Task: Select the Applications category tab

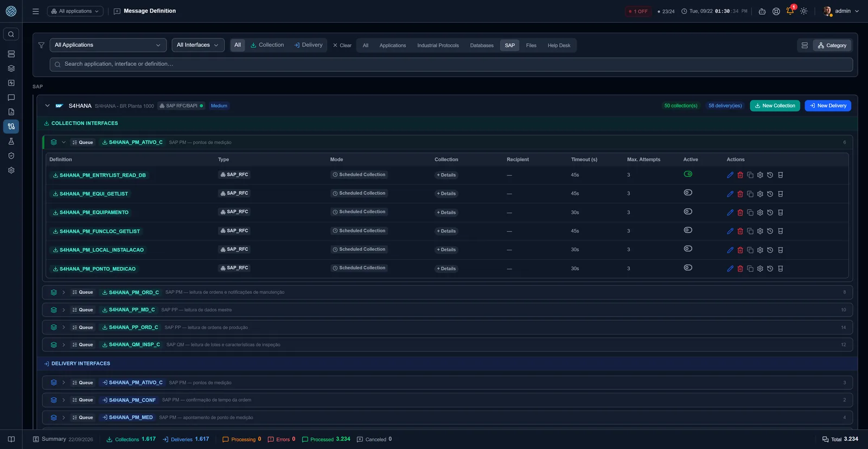Action: 393,46
